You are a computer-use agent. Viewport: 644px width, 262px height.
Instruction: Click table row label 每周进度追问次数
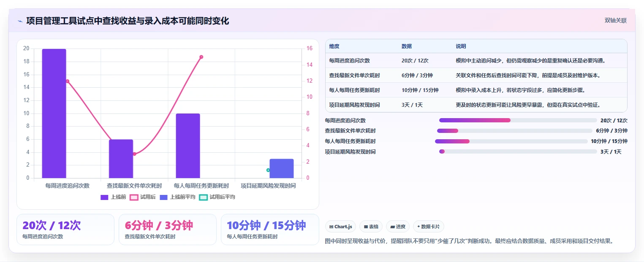coord(350,61)
